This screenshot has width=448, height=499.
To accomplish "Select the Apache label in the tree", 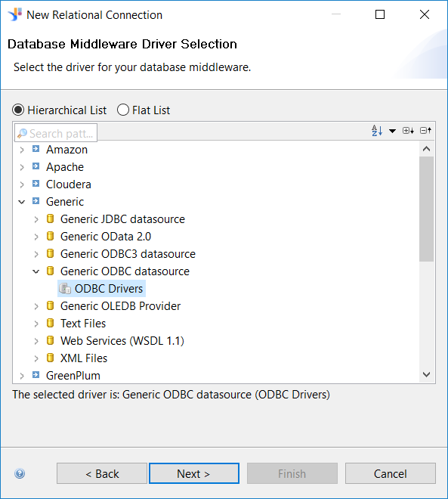I will click(65, 167).
